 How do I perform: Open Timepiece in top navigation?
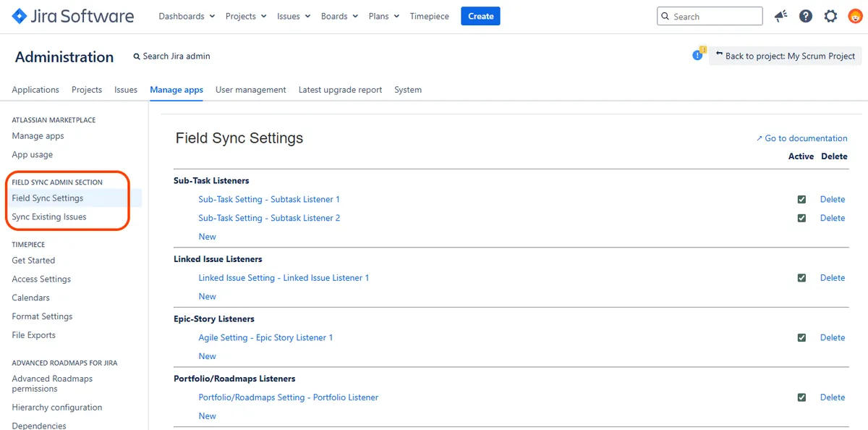(x=429, y=16)
